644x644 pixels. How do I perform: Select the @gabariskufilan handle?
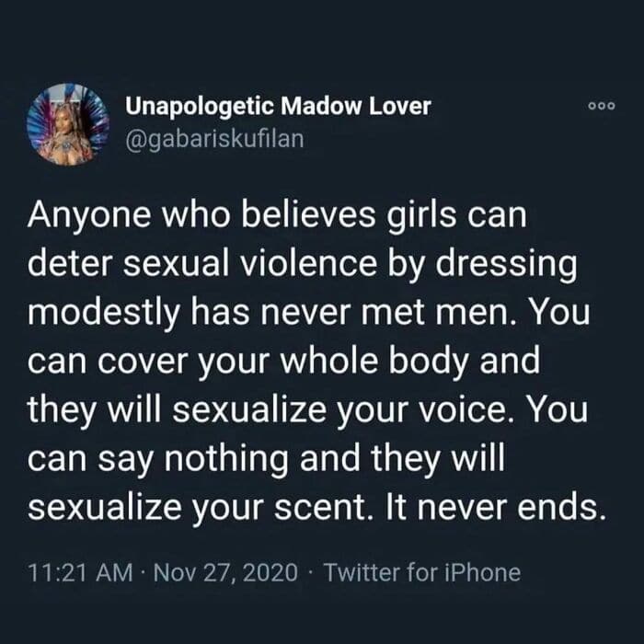click(214, 139)
